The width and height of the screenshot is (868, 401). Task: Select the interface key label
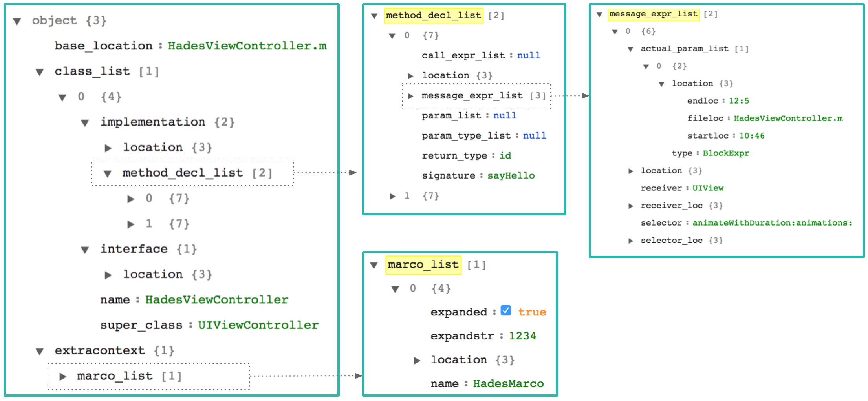[134, 249]
